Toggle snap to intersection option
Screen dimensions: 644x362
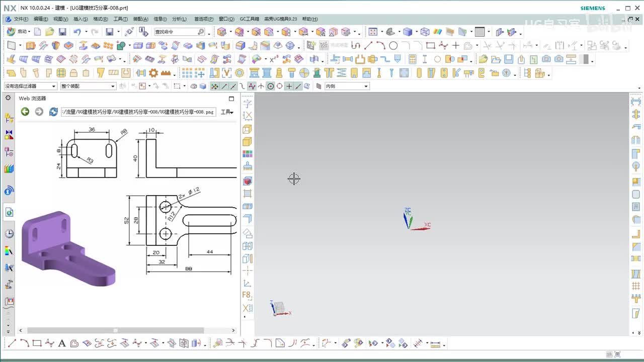tap(261, 86)
